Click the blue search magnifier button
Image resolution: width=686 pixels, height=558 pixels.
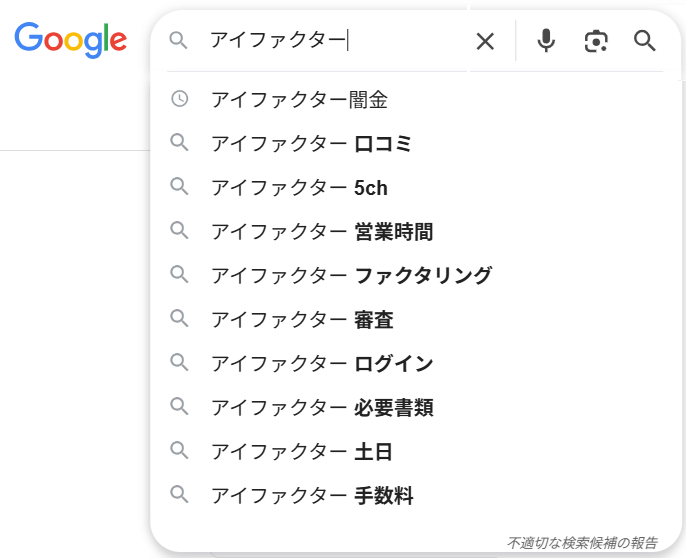pyautogui.click(x=645, y=41)
